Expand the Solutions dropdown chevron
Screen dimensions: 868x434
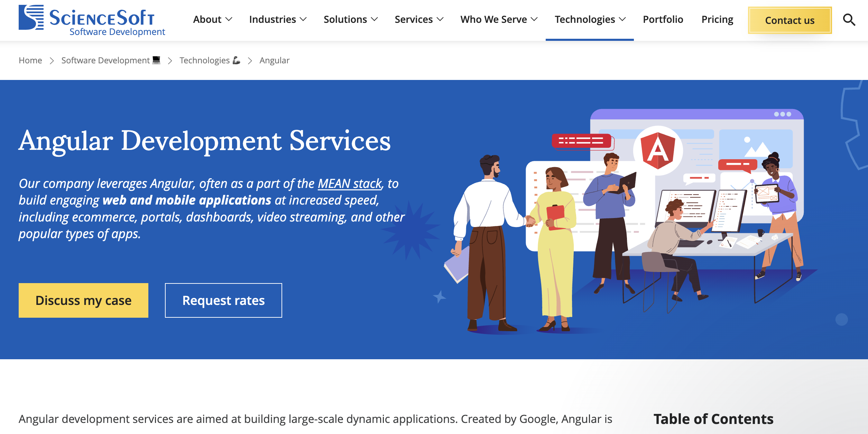pos(374,19)
